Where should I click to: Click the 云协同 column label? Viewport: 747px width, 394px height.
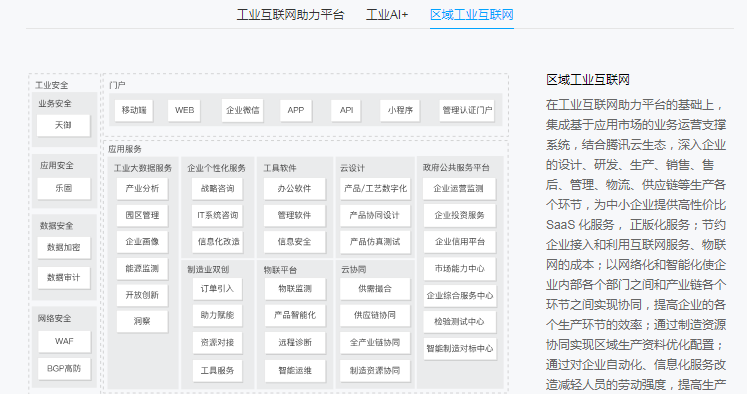pyautogui.click(x=353, y=270)
